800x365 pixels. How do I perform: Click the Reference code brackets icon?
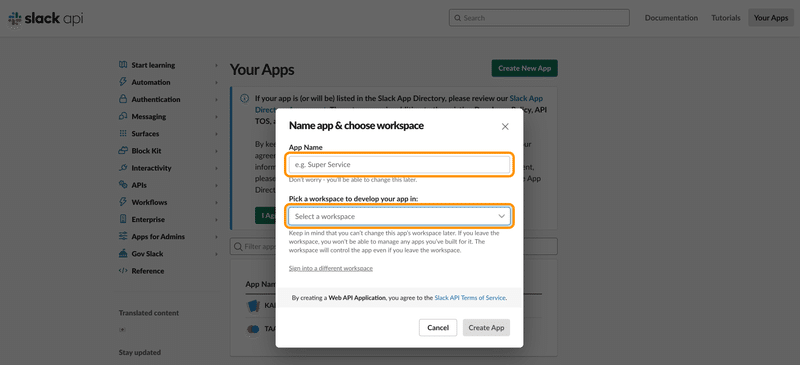coord(122,271)
